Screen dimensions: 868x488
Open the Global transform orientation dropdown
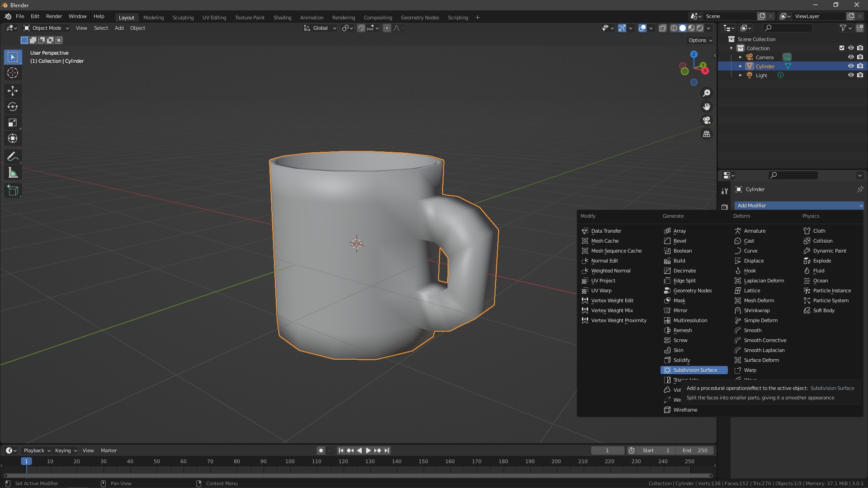click(x=320, y=28)
